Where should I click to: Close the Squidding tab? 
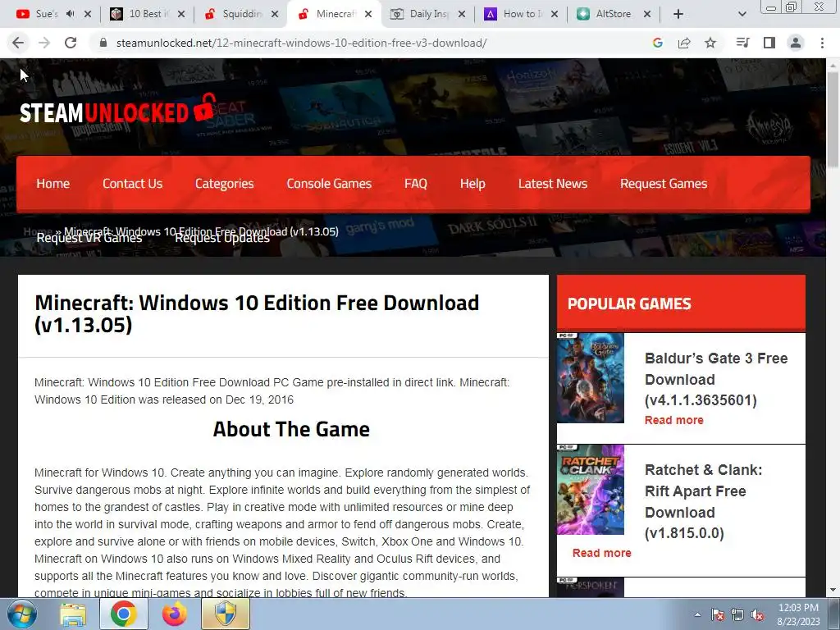(275, 14)
